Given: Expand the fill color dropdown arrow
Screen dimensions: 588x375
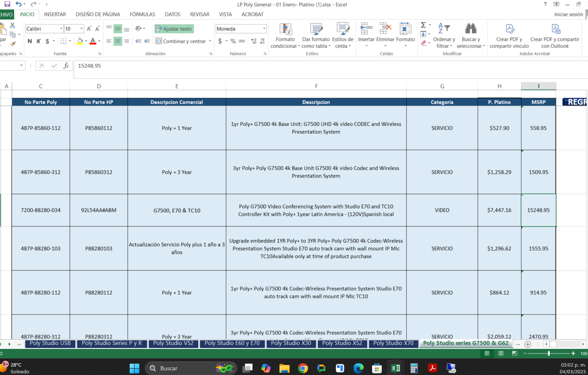Looking at the screenshot, I should pyautogui.click(x=86, y=41).
